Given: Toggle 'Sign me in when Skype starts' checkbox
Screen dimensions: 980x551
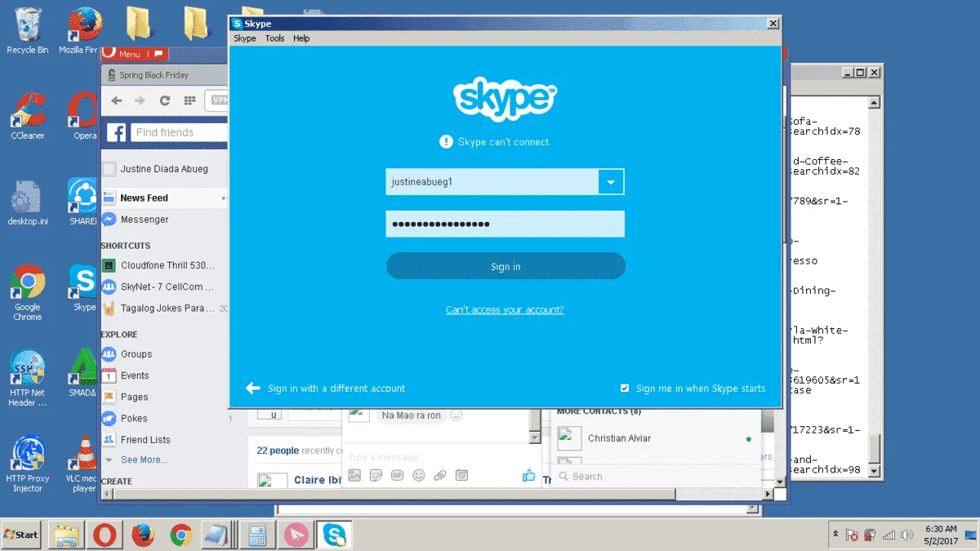Looking at the screenshot, I should pos(625,389).
